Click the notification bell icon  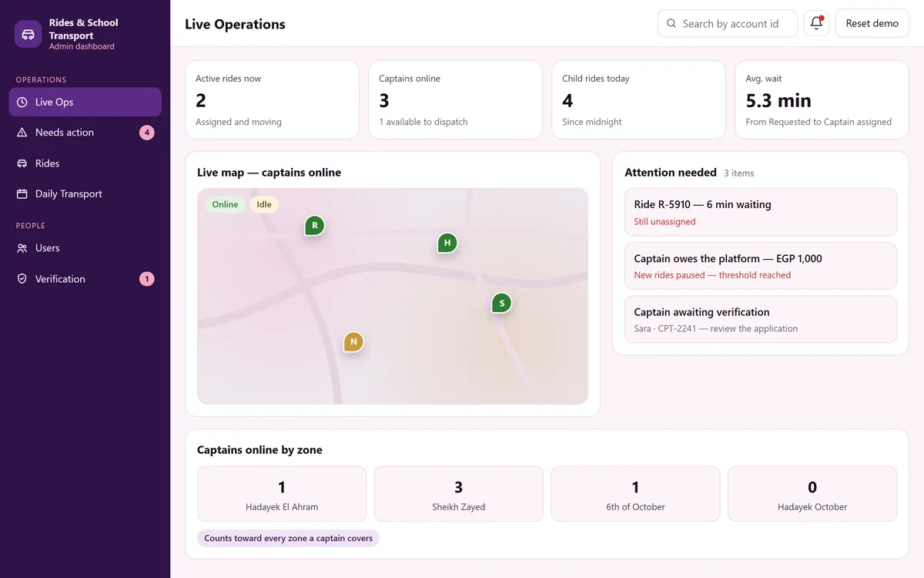(x=816, y=23)
